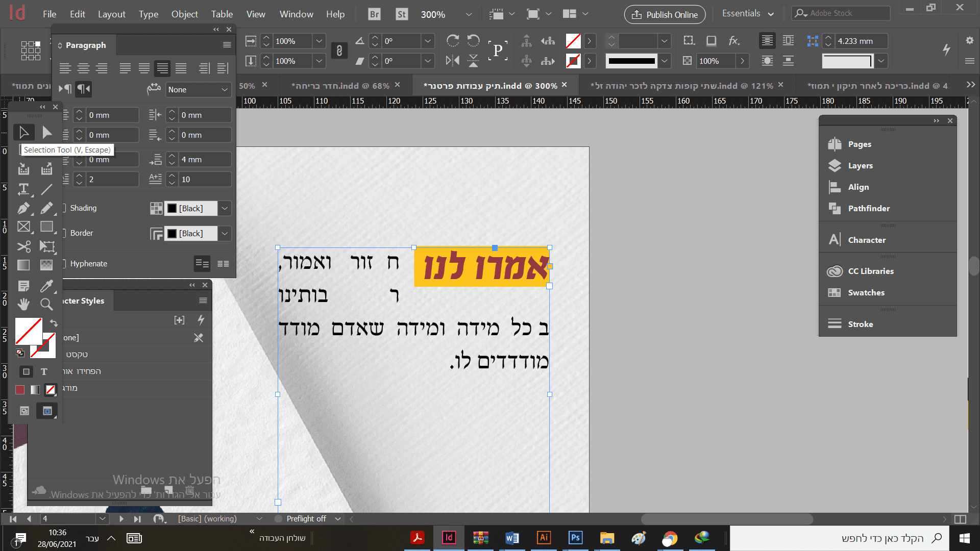Screen dimensions: 980x551
Task: Click the Direct Selection tool
Action: click(x=47, y=133)
